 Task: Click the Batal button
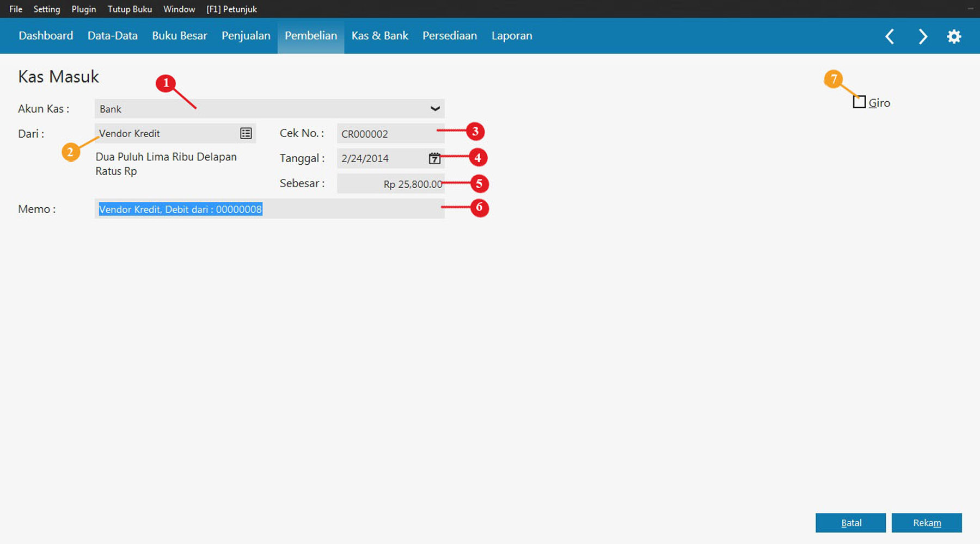point(850,523)
